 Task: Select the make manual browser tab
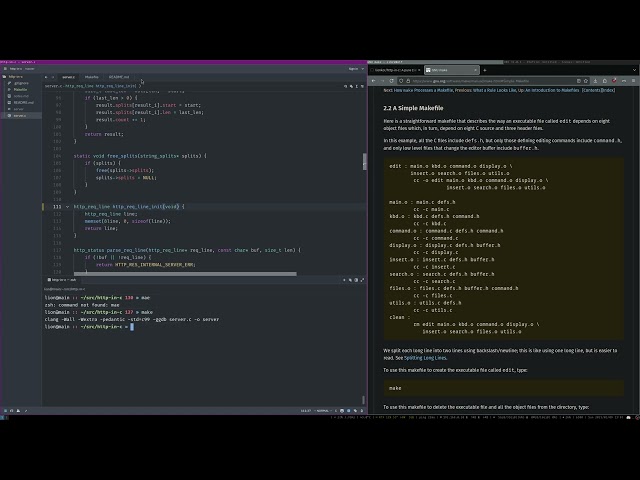(x=451, y=70)
